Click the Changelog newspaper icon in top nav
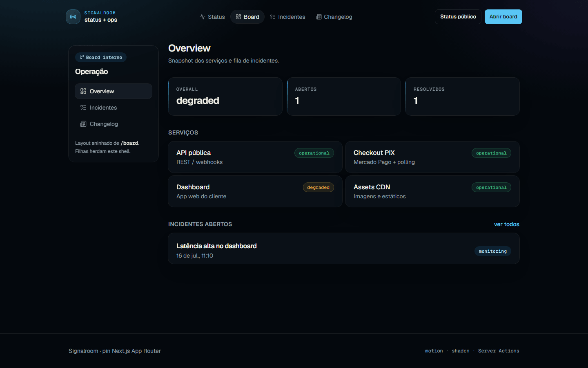Viewport: 588px width, 368px height. [318, 17]
